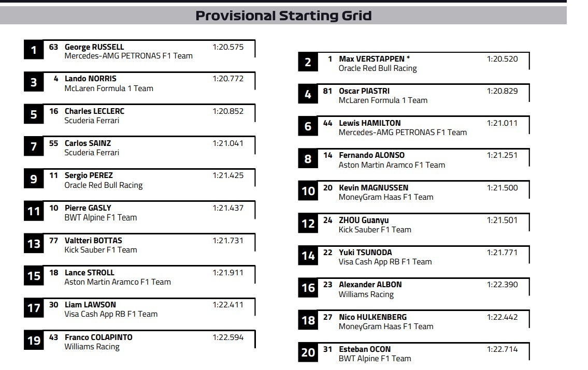Select the position 4 grid box
The width and height of the screenshot is (588, 370).
tap(308, 95)
